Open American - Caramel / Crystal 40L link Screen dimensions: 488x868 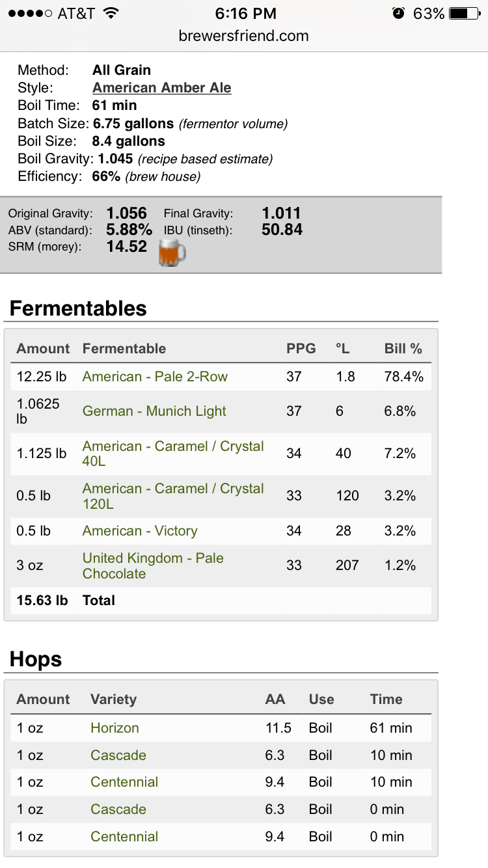tap(173, 454)
